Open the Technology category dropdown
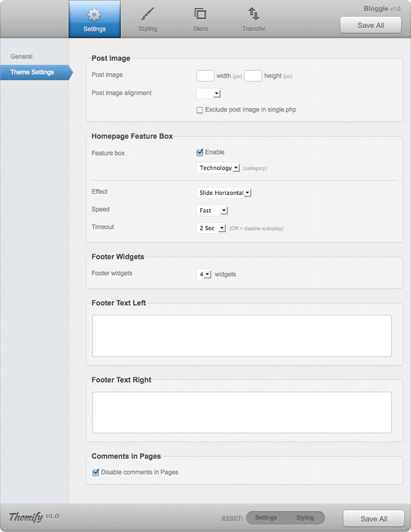The image size is (411, 532). pos(218,168)
